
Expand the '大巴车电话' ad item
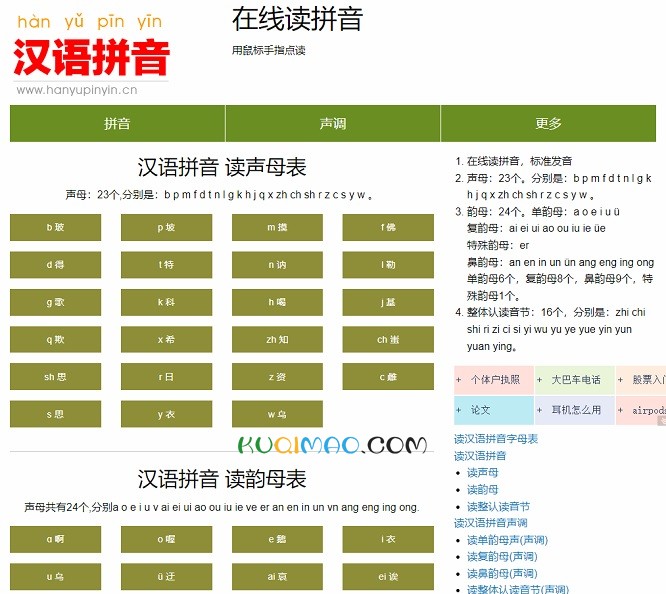tap(574, 380)
